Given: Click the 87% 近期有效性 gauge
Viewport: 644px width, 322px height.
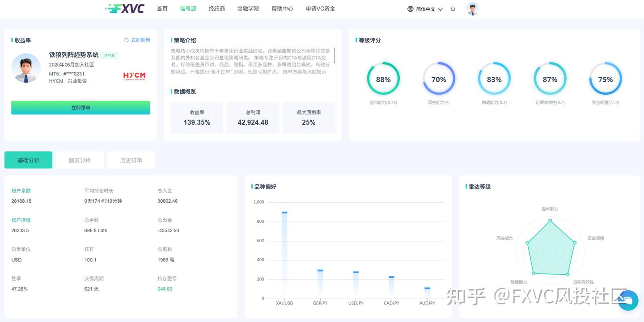Looking at the screenshot, I should click(x=550, y=79).
